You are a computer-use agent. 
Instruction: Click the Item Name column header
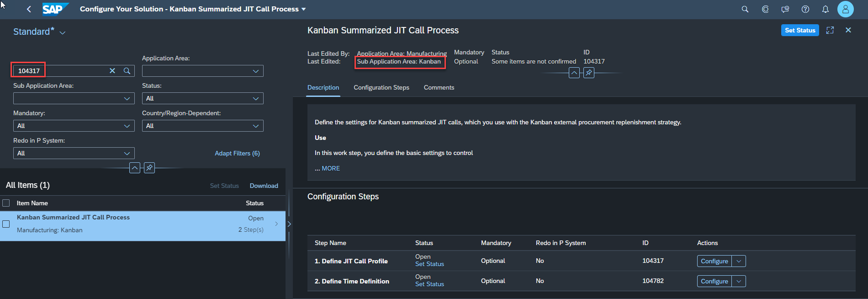[32, 203]
